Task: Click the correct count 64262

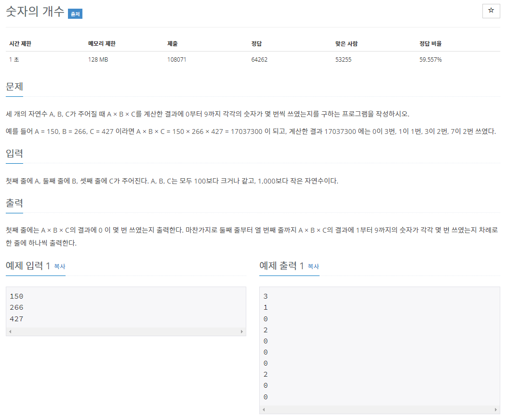Action: coord(259,59)
